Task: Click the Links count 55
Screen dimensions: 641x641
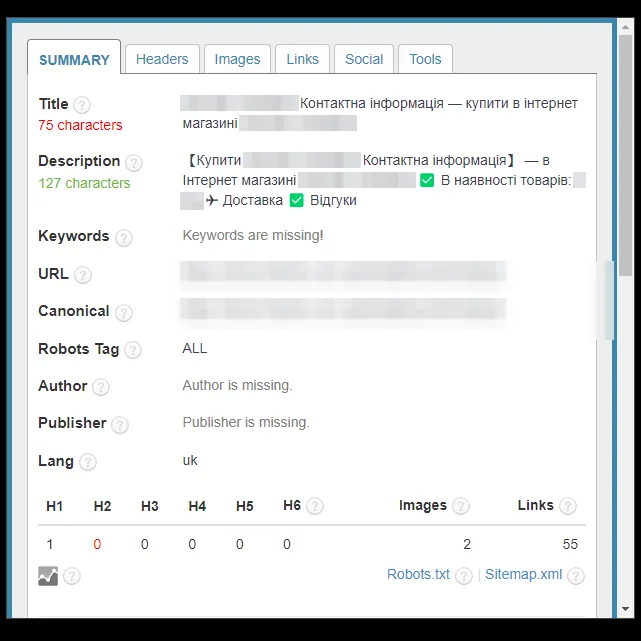Action: pyautogui.click(x=570, y=544)
